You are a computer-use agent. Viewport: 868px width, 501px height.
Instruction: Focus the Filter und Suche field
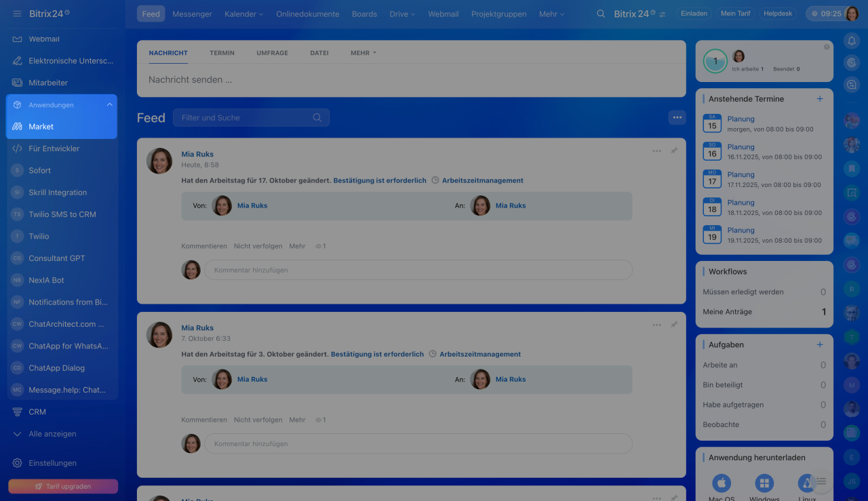pos(251,117)
